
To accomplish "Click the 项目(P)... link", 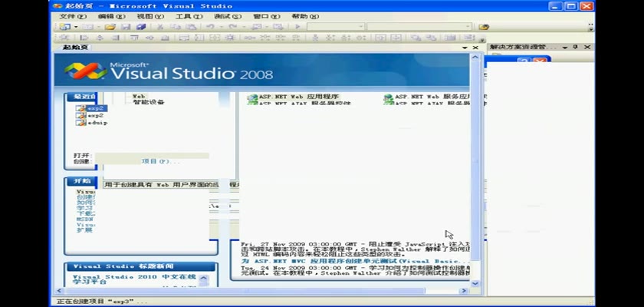I will tap(160, 161).
